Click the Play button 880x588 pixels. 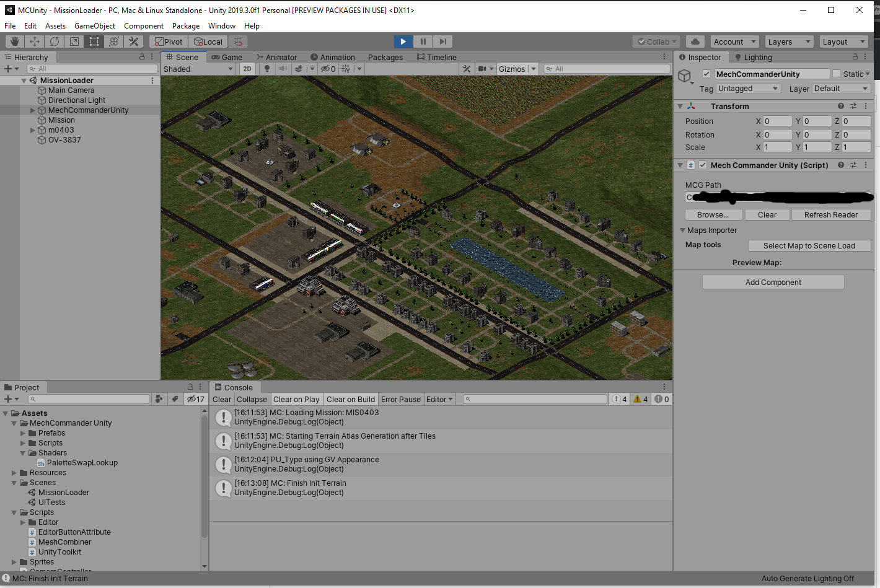click(x=403, y=42)
